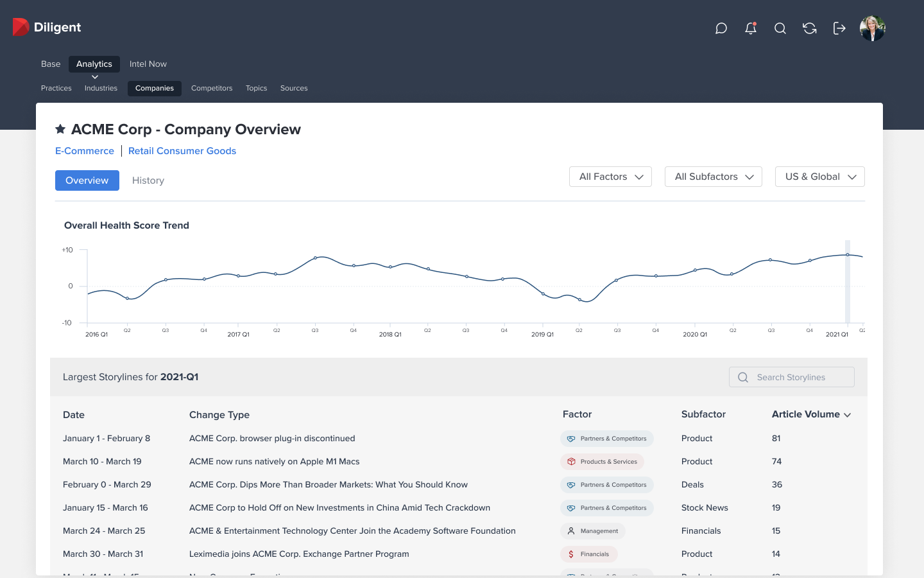The height and width of the screenshot is (578, 924).
Task: Click the refresh sync icon
Action: [x=810, y=28]
